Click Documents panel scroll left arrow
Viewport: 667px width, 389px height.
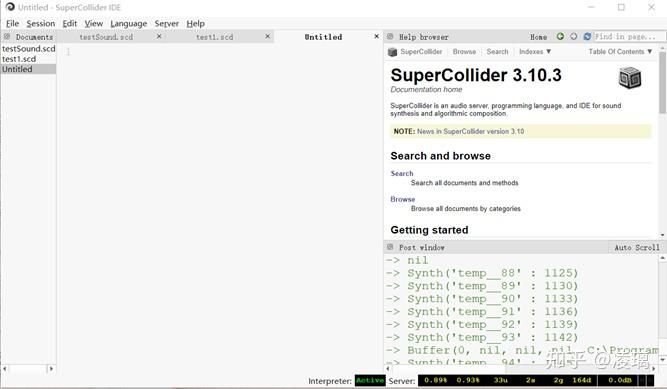pyautogui.click(x=5, y=369)
